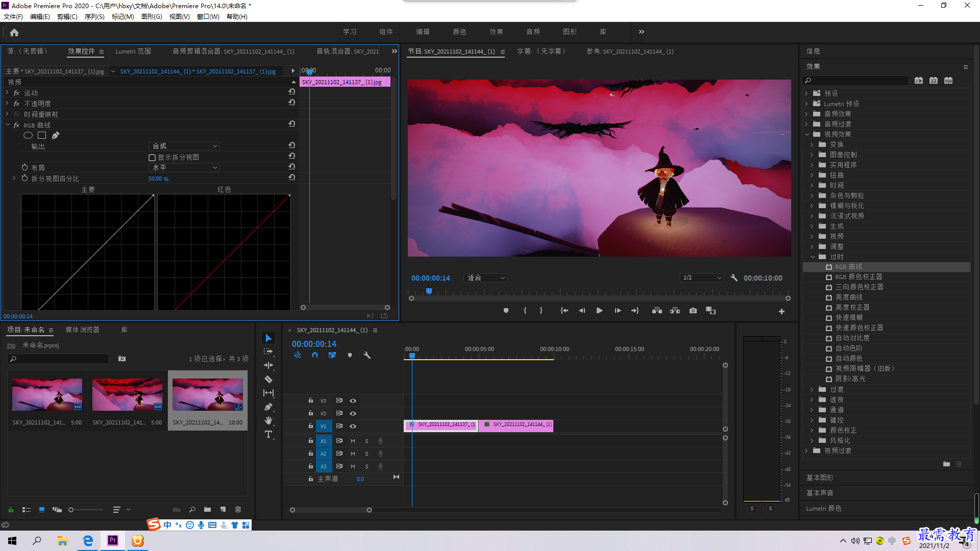Open the 文件(F) menu

click(x=13, y=16)
